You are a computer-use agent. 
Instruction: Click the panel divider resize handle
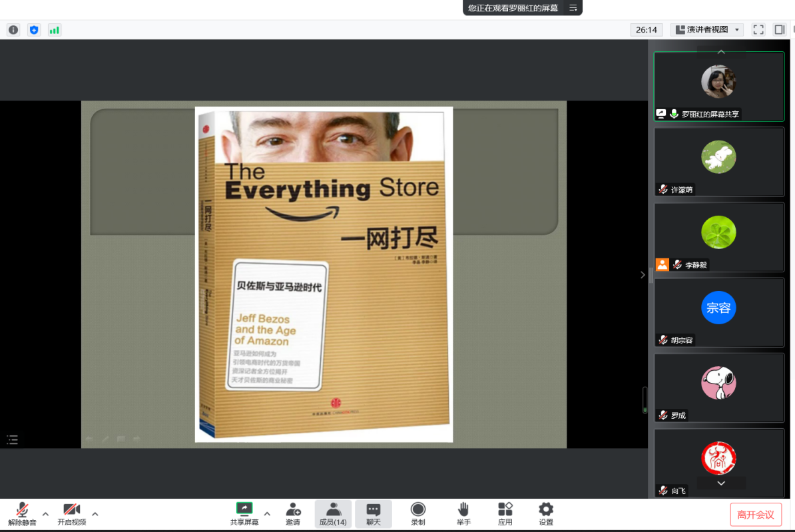point(651,275)
